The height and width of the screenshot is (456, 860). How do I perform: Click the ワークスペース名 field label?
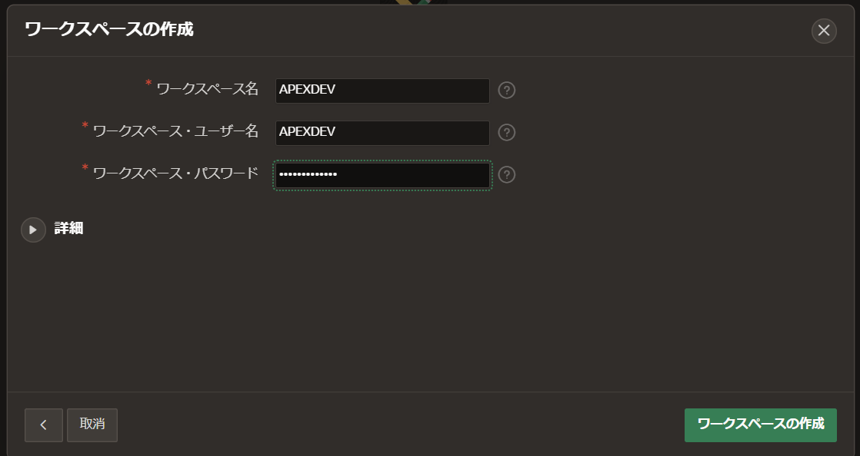tap(207, 89)
